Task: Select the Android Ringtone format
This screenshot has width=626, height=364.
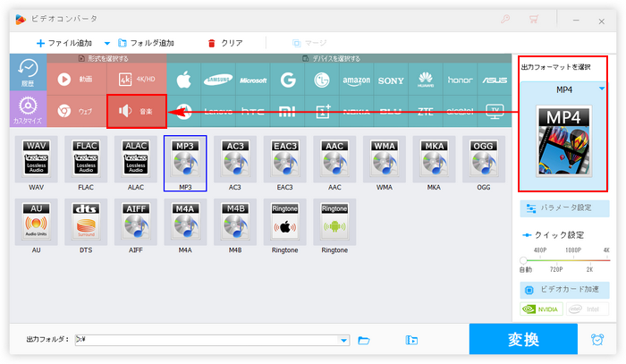Action: 334,223
